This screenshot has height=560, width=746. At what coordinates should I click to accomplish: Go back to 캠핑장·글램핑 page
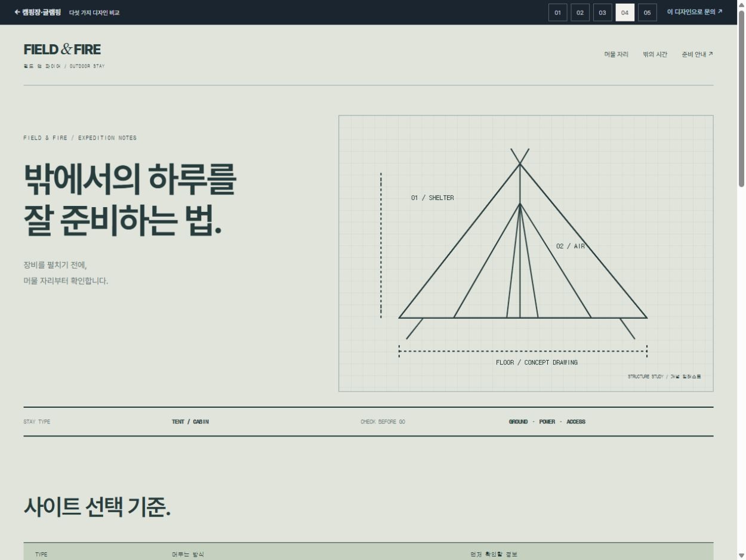[x=38, y=12]
